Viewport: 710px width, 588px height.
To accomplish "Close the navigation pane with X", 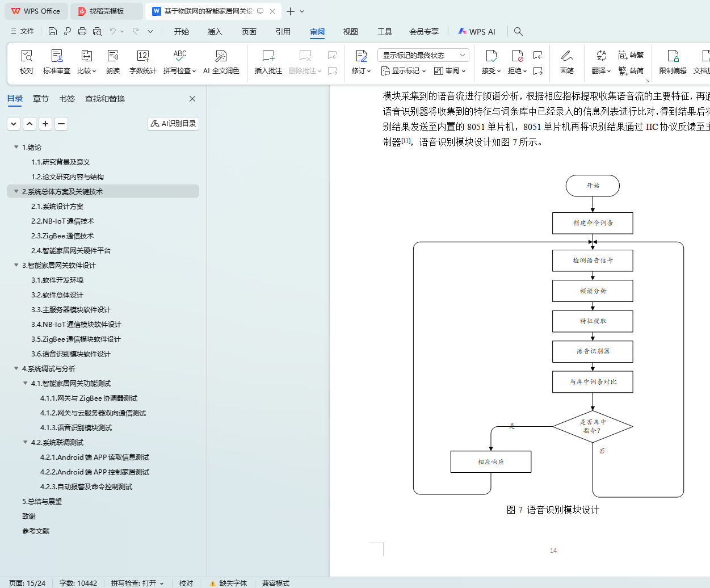I will pyautogui.click(x=192, y=99).
